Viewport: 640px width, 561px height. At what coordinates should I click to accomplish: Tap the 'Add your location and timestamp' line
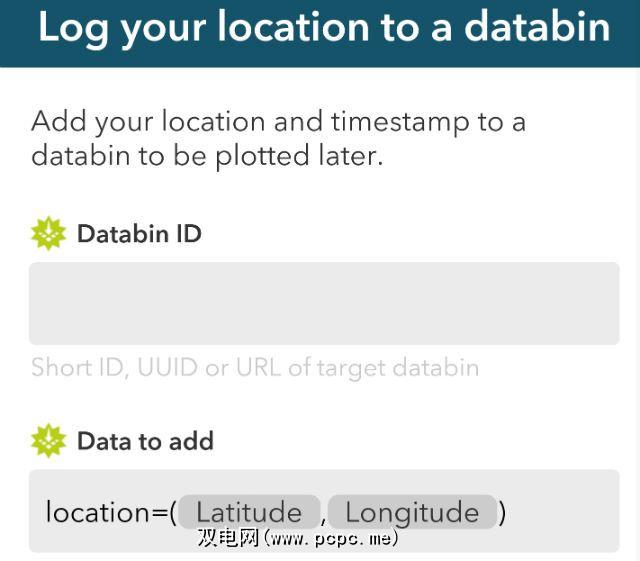(x=278, y=122)
